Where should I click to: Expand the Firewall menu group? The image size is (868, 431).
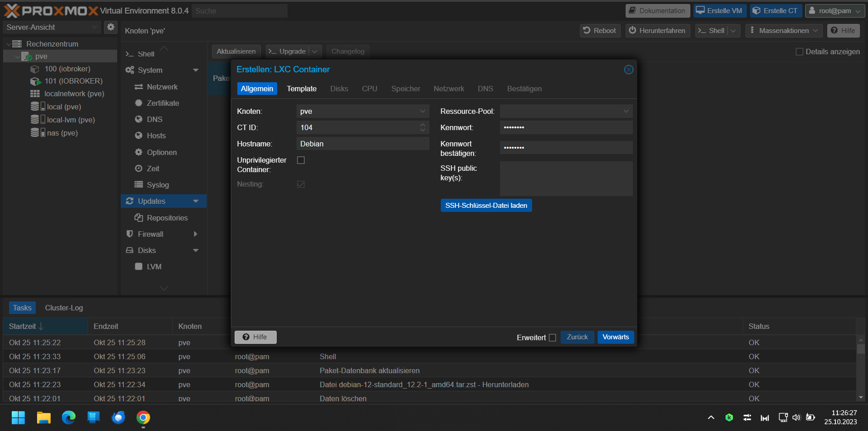click(196, 234)
